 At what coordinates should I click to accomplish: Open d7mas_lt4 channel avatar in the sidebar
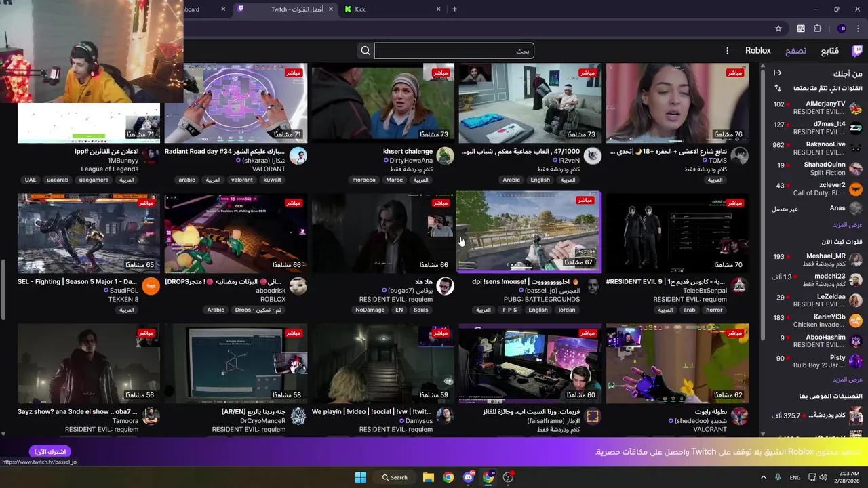(x=856, y=128)
